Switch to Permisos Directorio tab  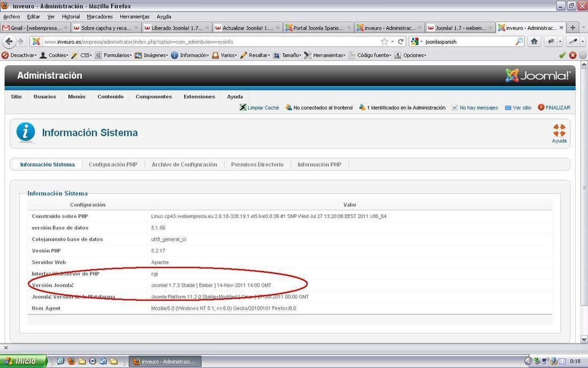point(257,164)
